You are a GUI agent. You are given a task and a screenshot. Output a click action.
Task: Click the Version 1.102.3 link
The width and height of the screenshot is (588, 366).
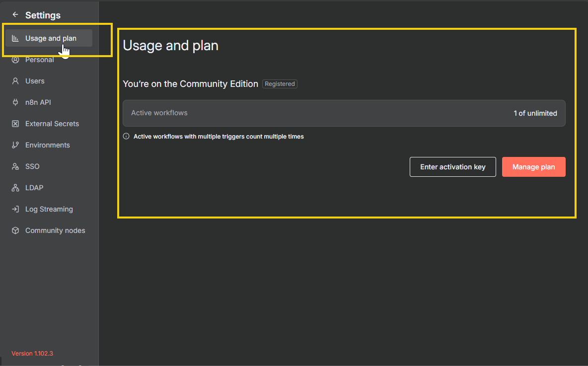click(32, 354)
